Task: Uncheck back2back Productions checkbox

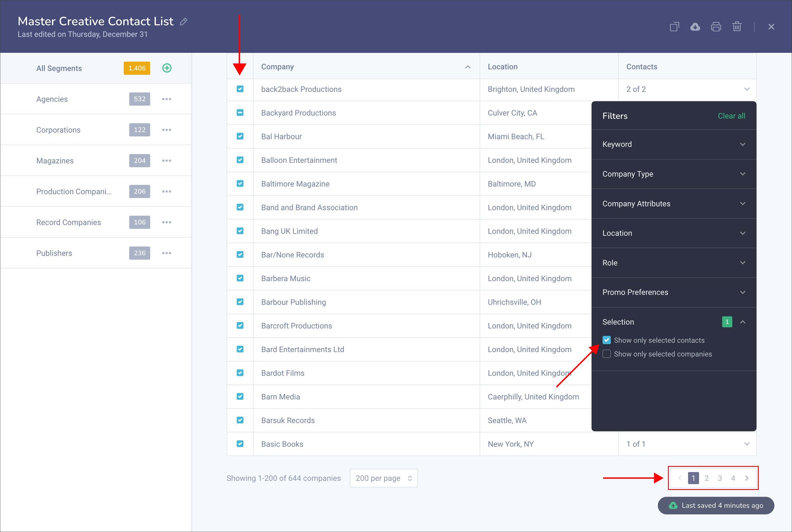Action: (x=240, y=89)
